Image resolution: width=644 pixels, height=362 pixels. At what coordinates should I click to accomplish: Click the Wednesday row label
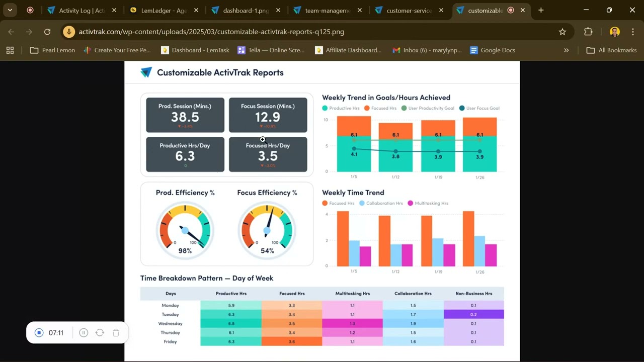coord(170,324)
